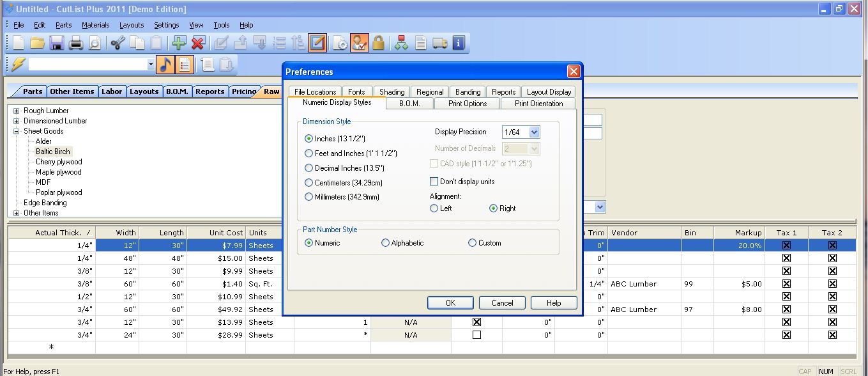
Task: Open the Settings menu
Action: click(166, 25)
